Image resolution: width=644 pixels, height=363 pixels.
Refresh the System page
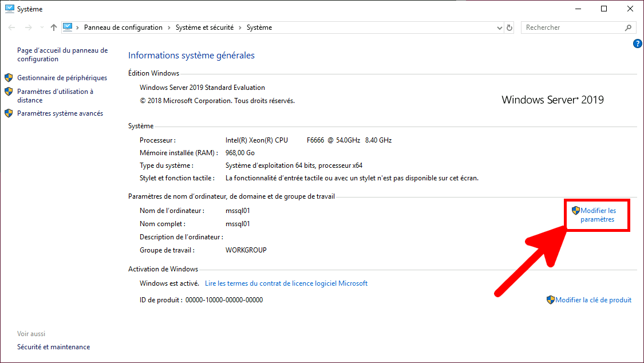point(509,27)
